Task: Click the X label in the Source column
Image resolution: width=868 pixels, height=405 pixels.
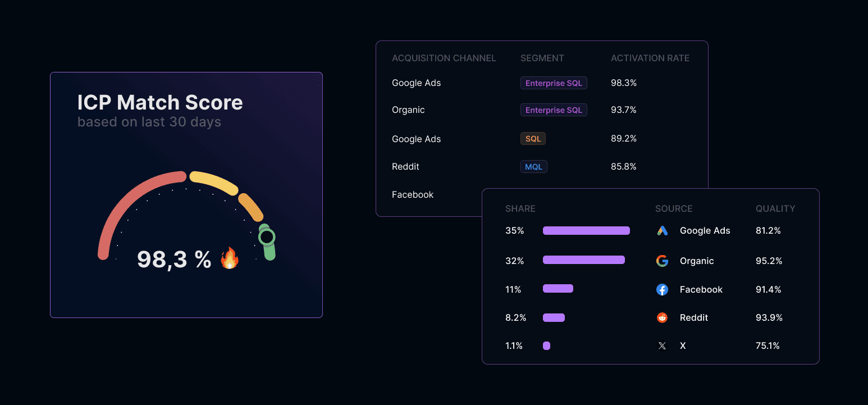Action: click(683, 346)
